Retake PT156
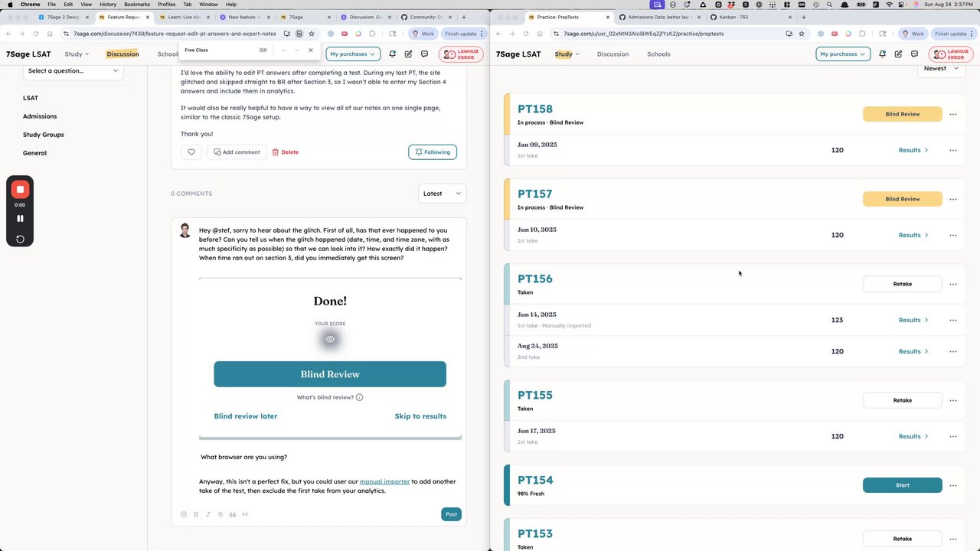This screenshot has width=980, height=551. coord(903,284)
